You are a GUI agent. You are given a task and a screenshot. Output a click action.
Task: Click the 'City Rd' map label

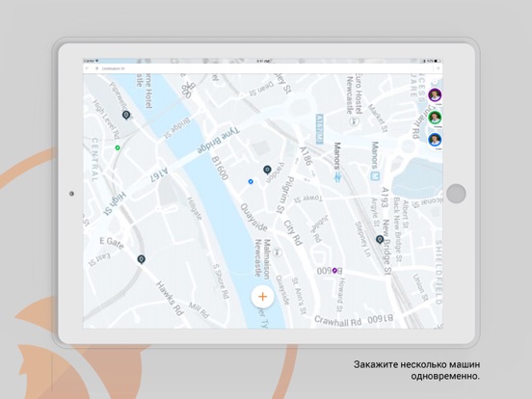point(293,233)
